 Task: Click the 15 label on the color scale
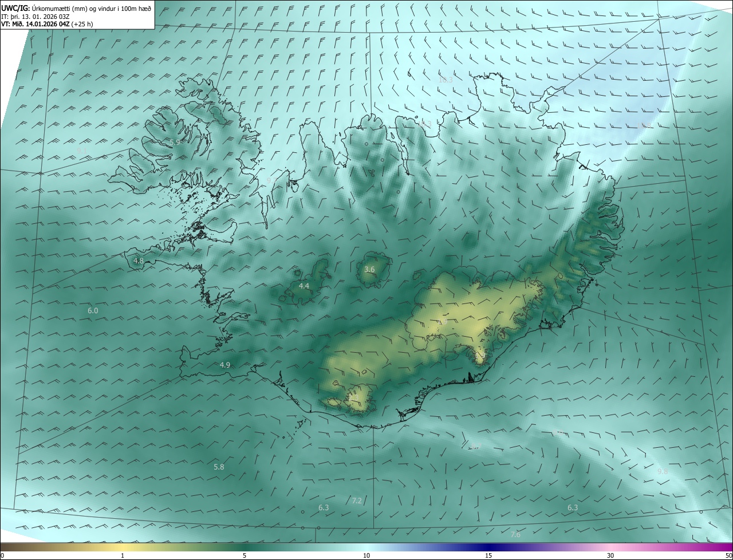coord(488,555)
